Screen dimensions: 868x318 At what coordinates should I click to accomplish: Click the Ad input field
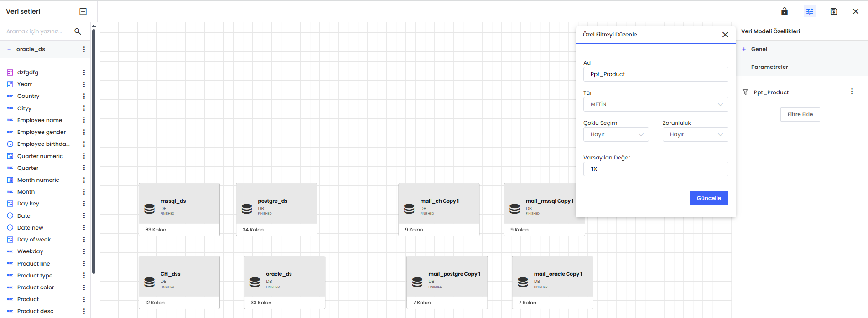click(x=655, y=74)
